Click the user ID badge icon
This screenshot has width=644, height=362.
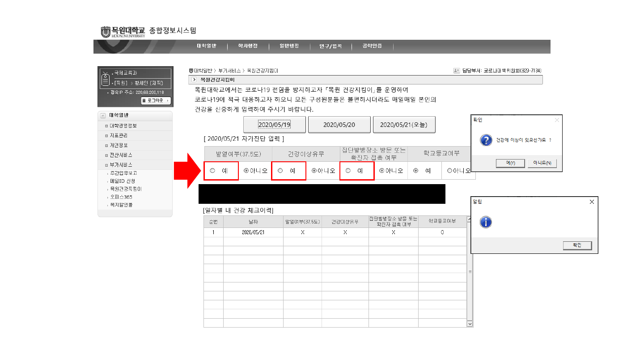tap(106, 79)
